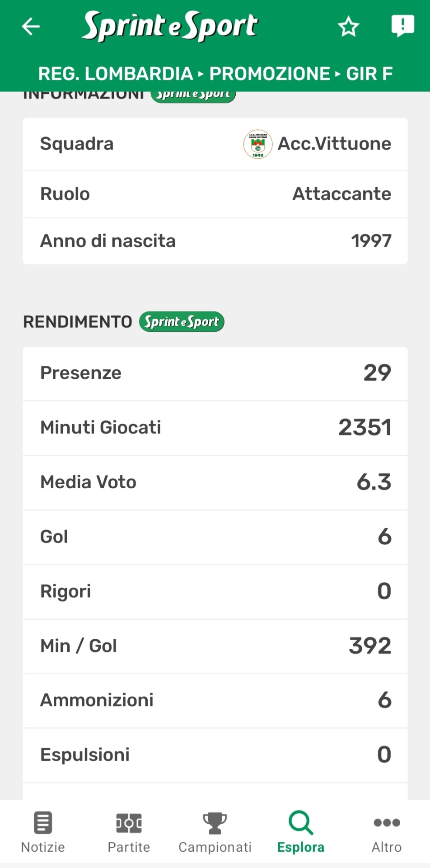430x868 pixels.
Task: Open the Acc.Vittuone team name
Action: click(x=334, y=144)
